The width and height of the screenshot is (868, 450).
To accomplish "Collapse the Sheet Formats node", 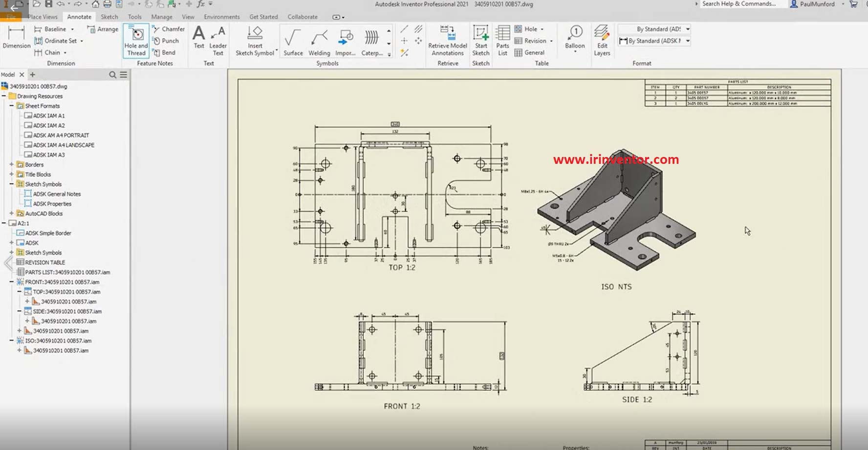I will pos(11,106).
